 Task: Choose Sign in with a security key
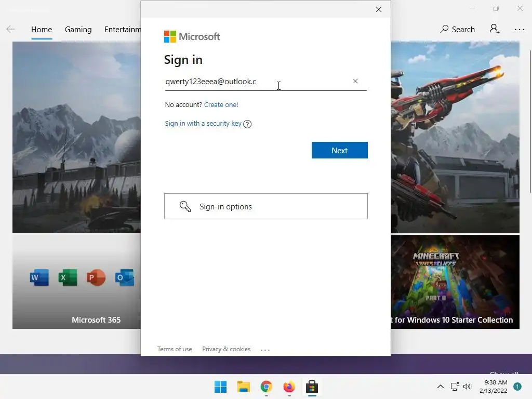(203, 124)
